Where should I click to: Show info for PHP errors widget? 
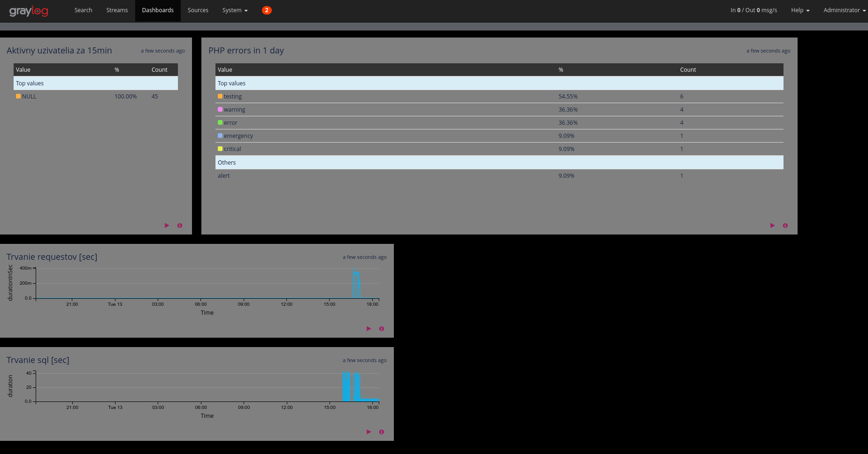785,225
